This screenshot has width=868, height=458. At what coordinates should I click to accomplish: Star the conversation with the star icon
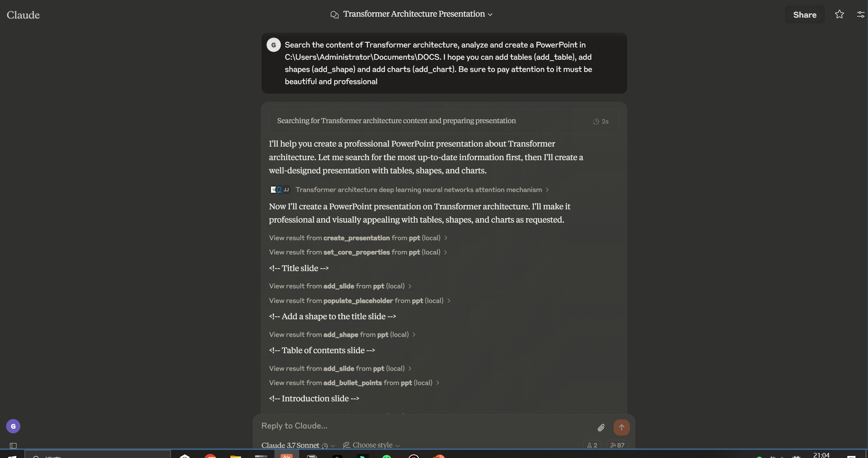coord(839,14)
